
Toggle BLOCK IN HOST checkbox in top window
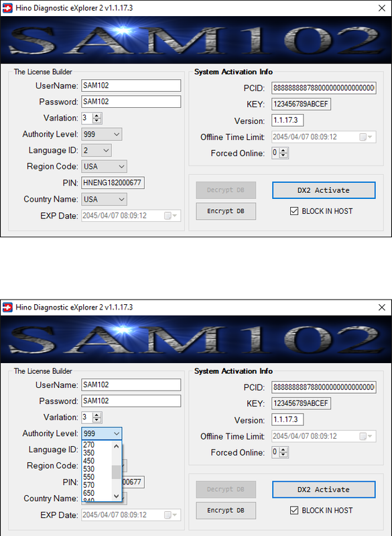(x=294, y=211)
